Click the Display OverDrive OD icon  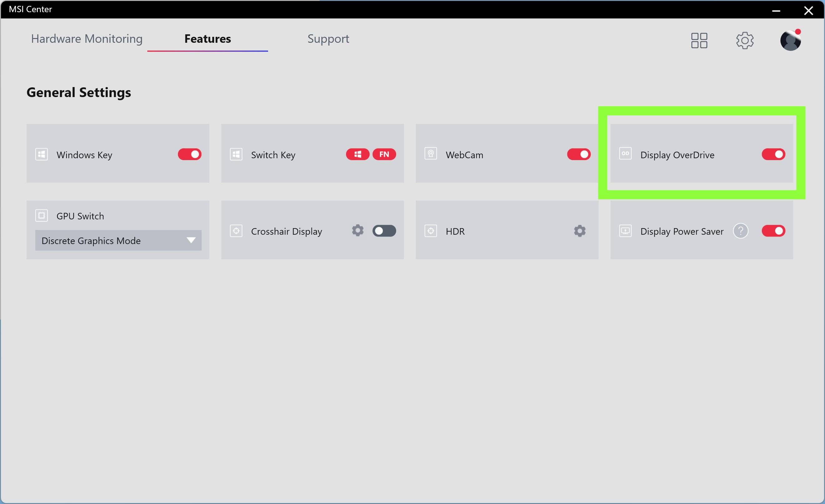point(625,154)
